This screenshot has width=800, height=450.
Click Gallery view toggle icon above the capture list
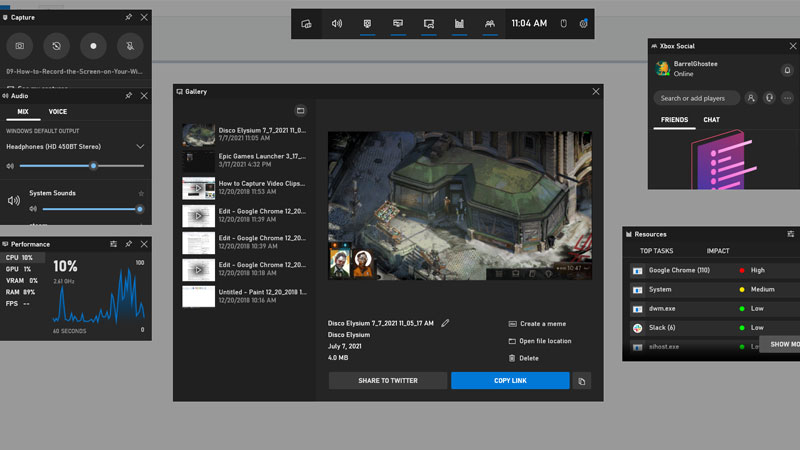301,111
